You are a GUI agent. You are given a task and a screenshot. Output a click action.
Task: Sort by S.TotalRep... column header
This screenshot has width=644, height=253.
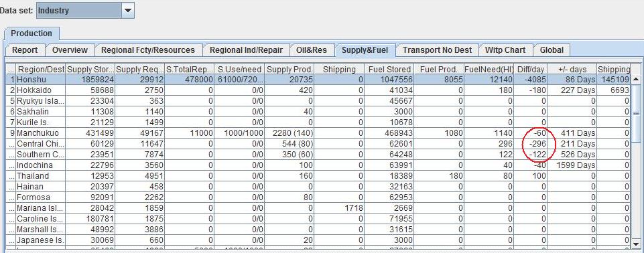(x=190, y=70)
